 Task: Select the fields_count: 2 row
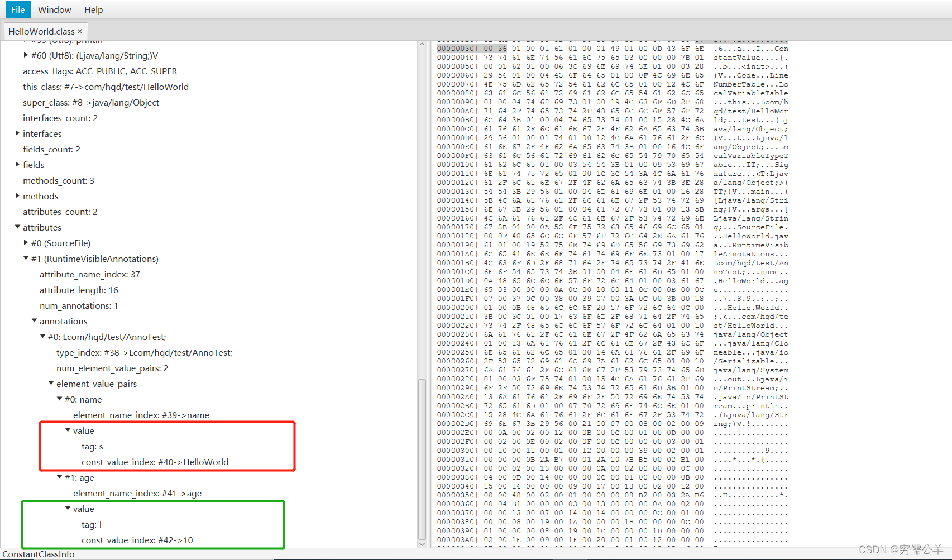pyautogui.click(x=51, y=149)
